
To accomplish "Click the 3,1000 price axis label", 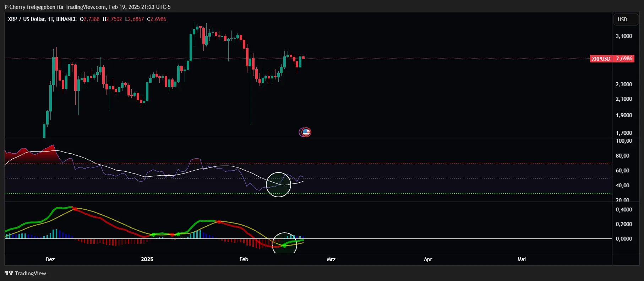I will 624,36.
